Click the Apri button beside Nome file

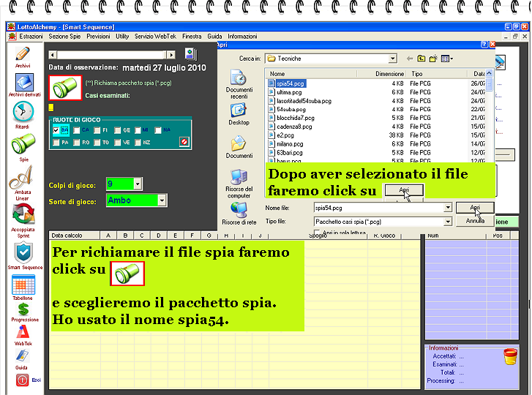pyautogui.click(x=475, y=208)
